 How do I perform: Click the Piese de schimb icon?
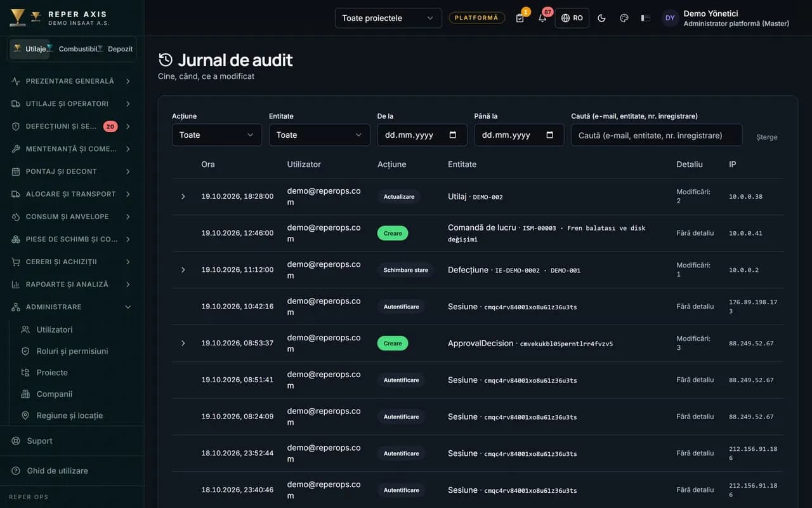click(x=16, y=239)
